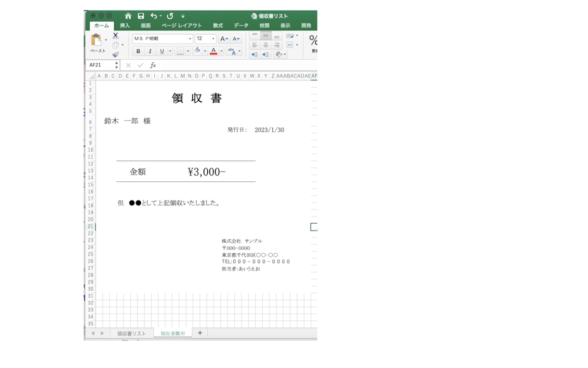The width and height of the screenshot is (588, 368).
Task: Open the データ ribbon tab
Action: pyautogui.click(x=241, y=26)
